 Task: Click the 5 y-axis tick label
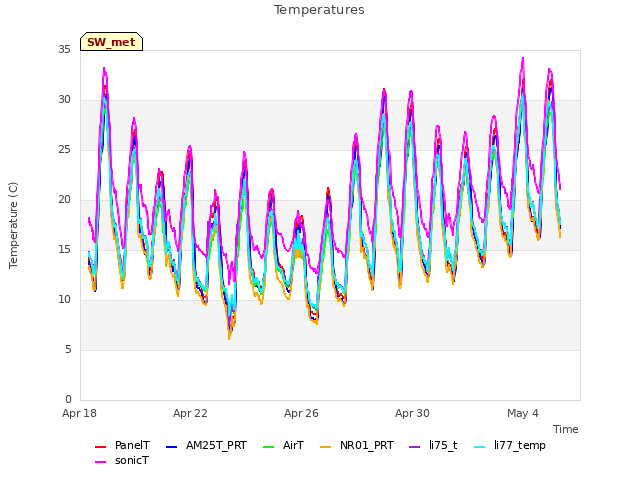[68, 350]
